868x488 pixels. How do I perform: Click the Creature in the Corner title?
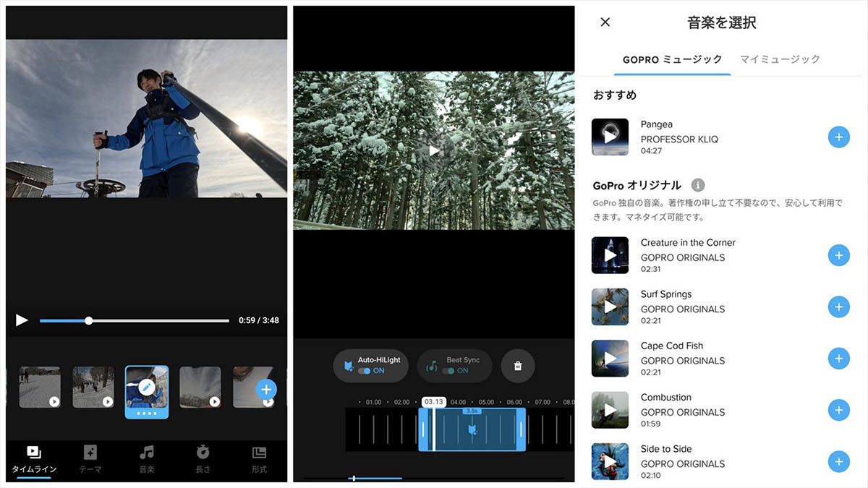pyautogui.click(x=688, y=243)
